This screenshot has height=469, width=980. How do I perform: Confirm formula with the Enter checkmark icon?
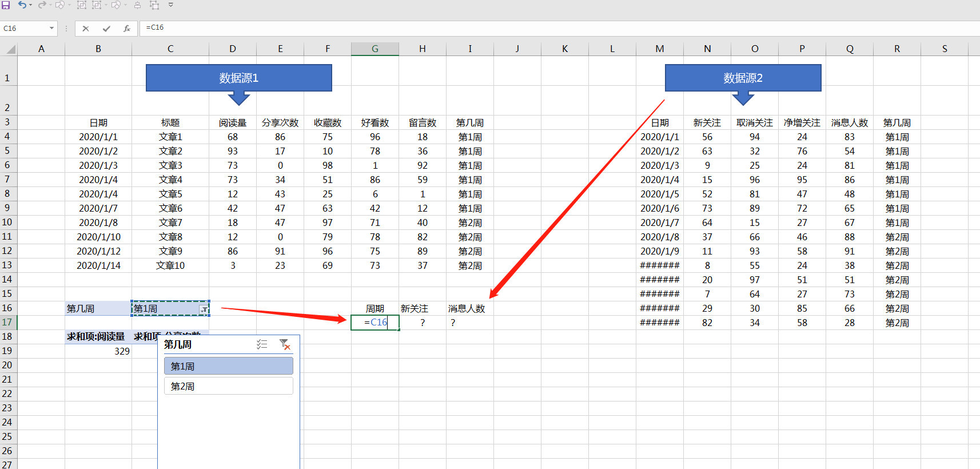tap(106, 29)
